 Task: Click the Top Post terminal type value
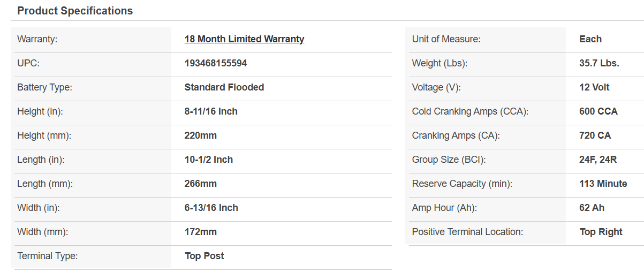pos(204,256)
